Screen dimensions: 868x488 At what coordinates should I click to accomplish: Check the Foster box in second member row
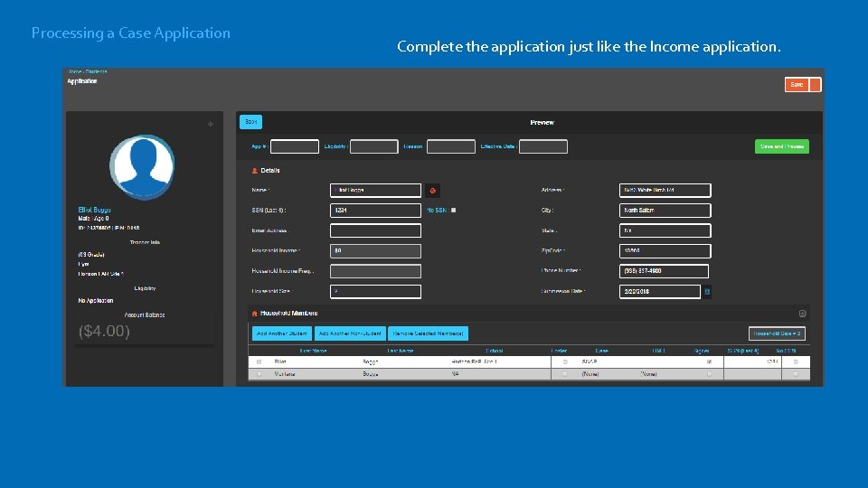tap(564, 374)
